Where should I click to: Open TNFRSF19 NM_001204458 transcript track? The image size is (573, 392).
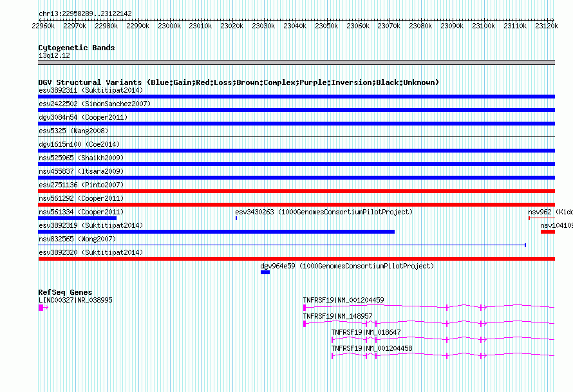tap(443, 356)
